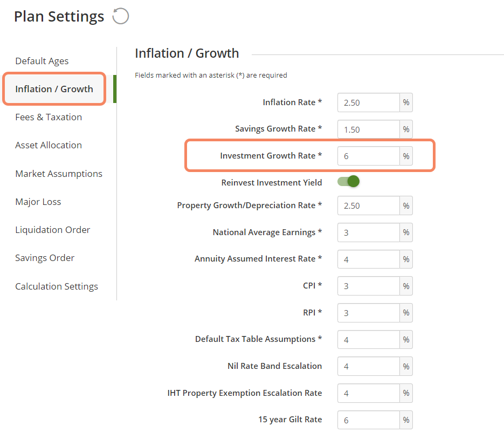The image size is (504, 446).
Task: Edit the Nil Rate Band Escalation field
Action: point(368,366)
